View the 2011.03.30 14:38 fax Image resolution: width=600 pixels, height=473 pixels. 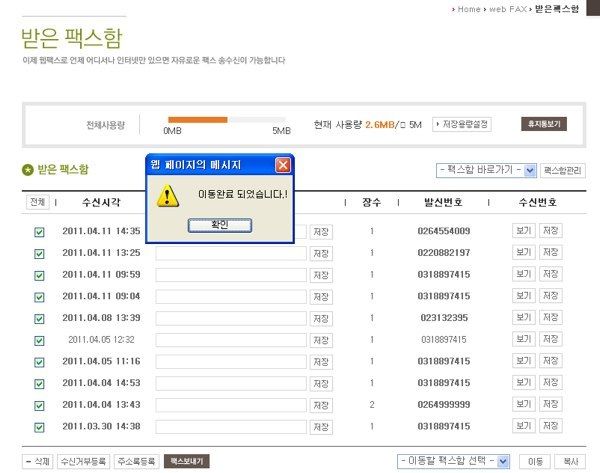pos(523,426)
